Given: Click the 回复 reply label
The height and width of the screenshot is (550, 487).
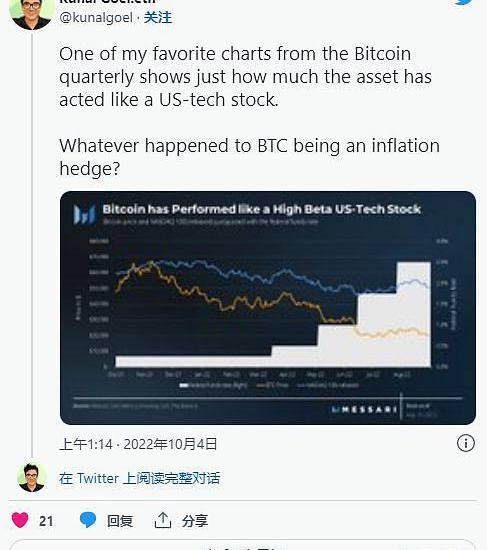Looking at the screenshot, I should point(120,521).
